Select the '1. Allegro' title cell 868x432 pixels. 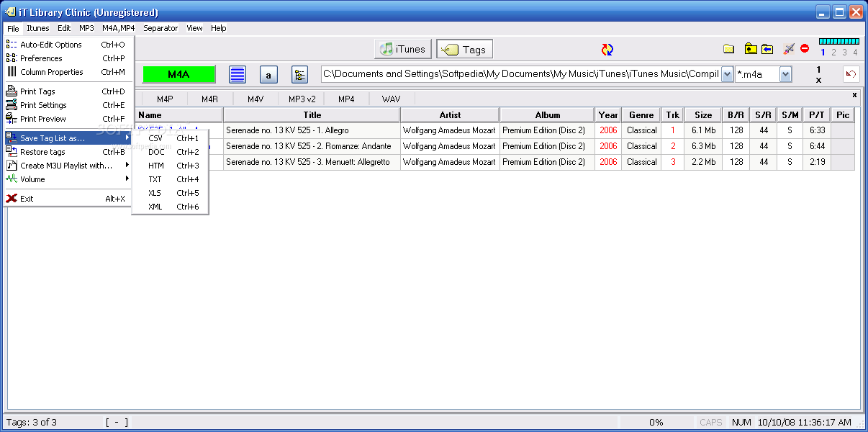coord(312,130)
